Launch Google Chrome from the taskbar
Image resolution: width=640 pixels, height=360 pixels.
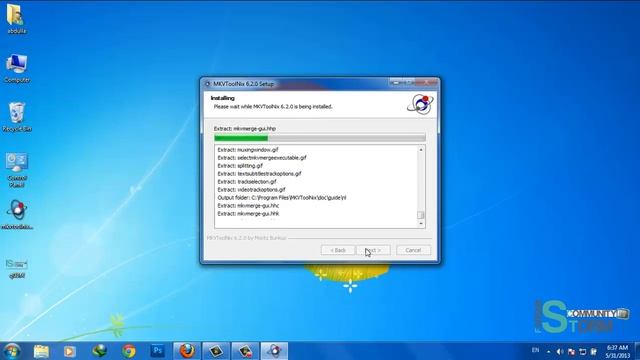pyautogui.click(x=129, y=351)
